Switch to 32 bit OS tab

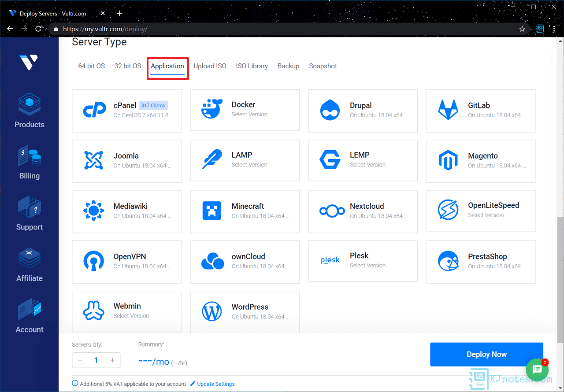(x=128, y=66)
